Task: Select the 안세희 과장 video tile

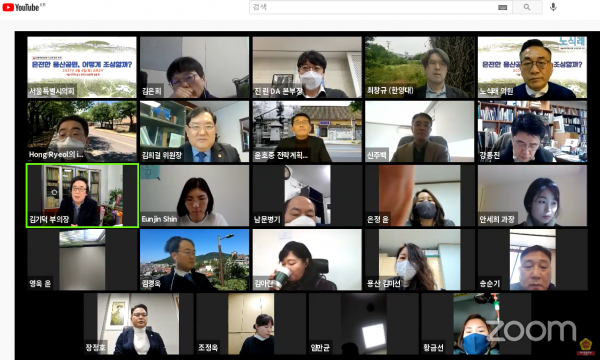Action: pos(532,195)
